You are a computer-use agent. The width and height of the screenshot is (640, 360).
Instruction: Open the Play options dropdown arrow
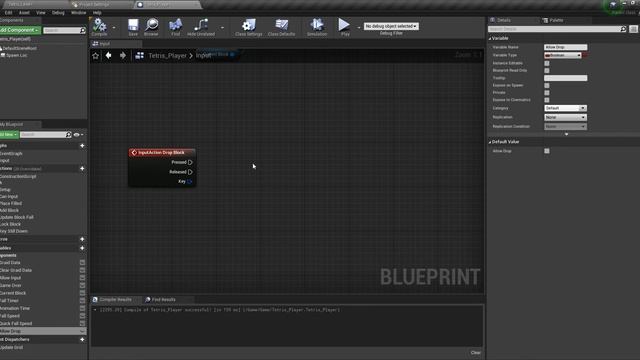pos(359,28)
